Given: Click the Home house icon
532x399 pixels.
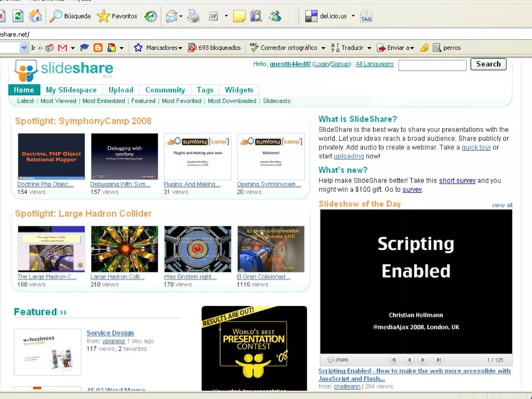Looking at the screenshot, I should point(35,16).
